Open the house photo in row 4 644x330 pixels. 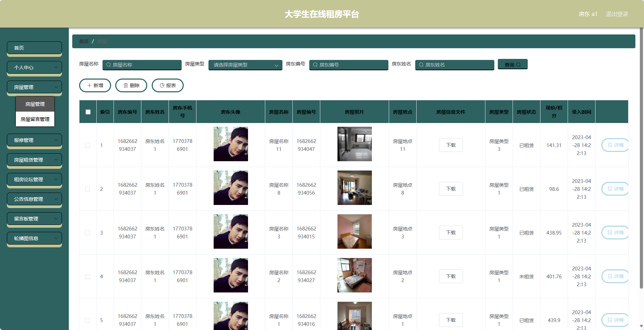click(355, 275)
